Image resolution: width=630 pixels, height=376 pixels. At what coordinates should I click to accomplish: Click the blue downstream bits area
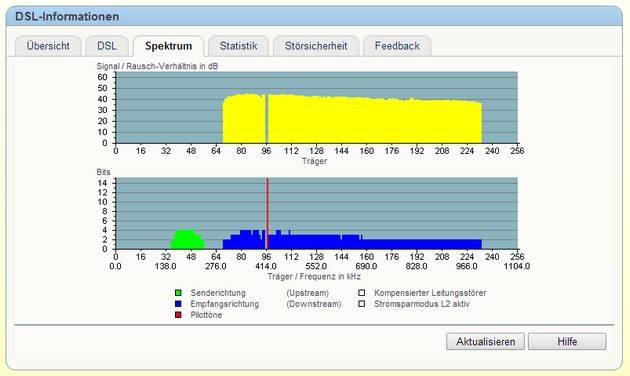352,243
